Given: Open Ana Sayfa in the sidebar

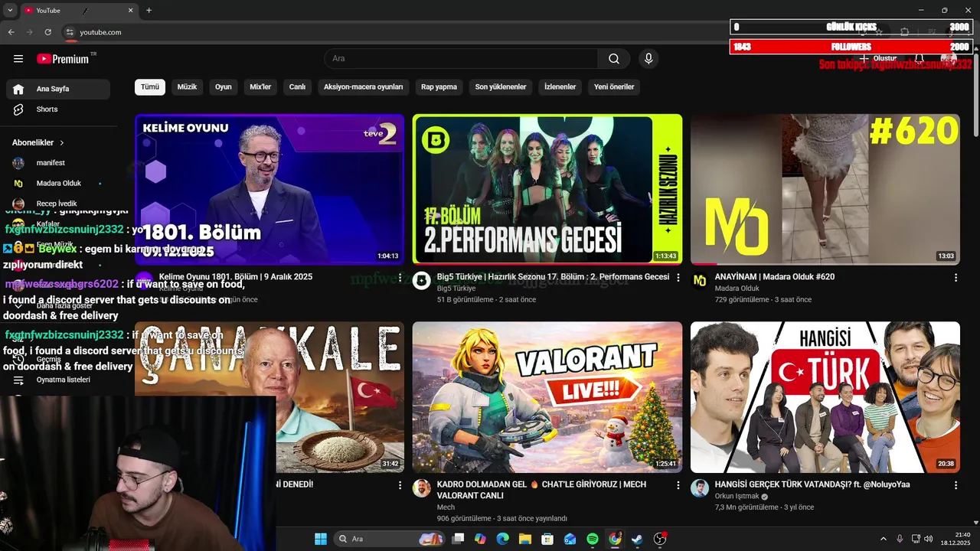Looking at the screenshot, I should 58,89.
